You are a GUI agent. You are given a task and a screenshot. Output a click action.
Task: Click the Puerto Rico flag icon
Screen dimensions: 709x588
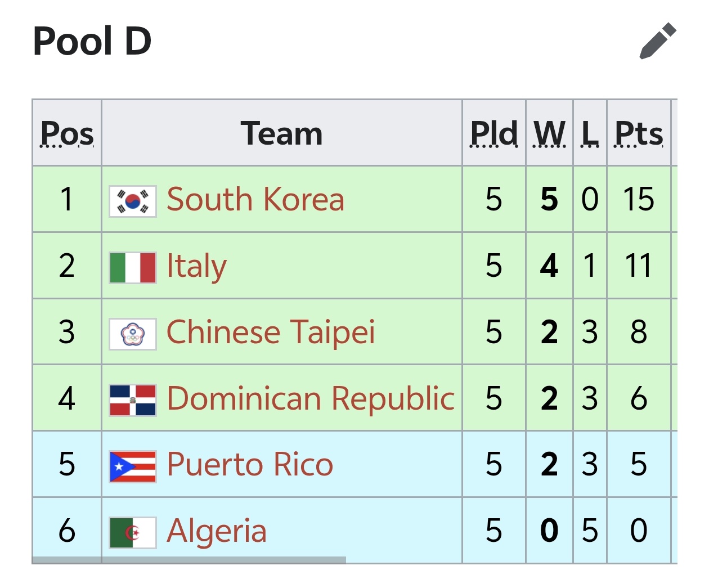[x=133, y=466]
